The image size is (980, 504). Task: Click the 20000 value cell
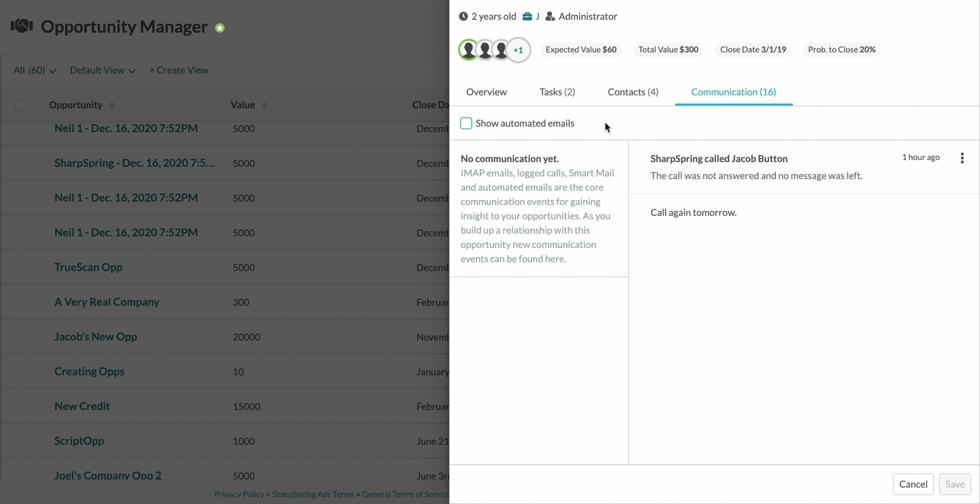[x=246, y=337]
